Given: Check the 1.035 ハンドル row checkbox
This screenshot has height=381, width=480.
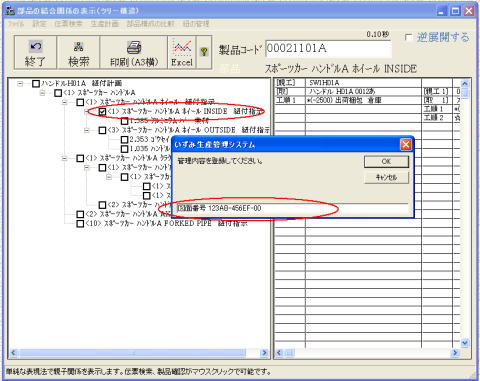Looking at the screenshot, I should (124, 149).
